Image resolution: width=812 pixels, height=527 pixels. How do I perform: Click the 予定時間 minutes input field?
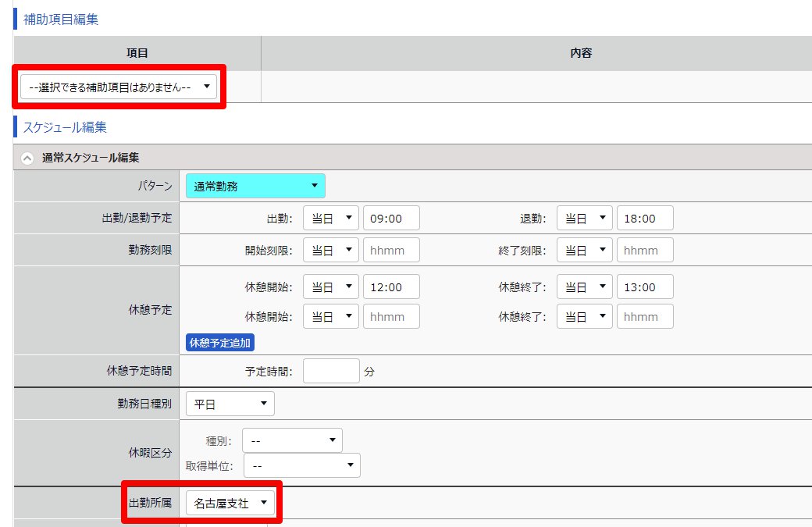[331, 371]
